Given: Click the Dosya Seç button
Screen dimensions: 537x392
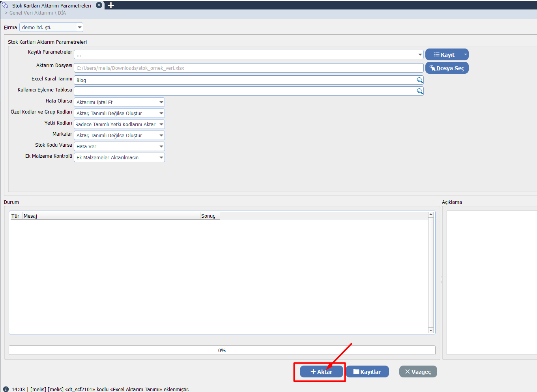Looking at the screenshot, I should 447,68.
